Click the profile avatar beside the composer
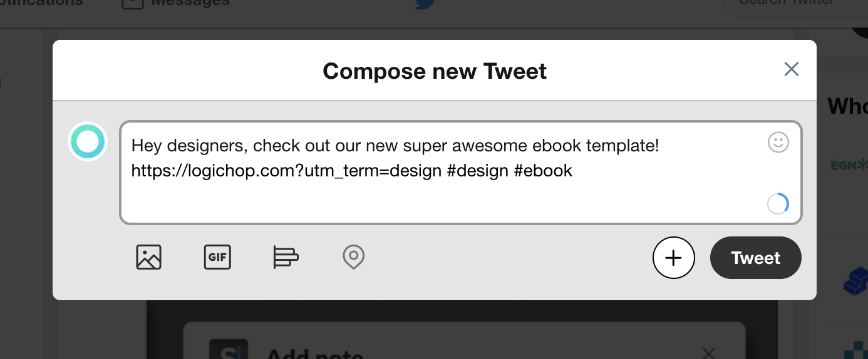 pos(88,141)
